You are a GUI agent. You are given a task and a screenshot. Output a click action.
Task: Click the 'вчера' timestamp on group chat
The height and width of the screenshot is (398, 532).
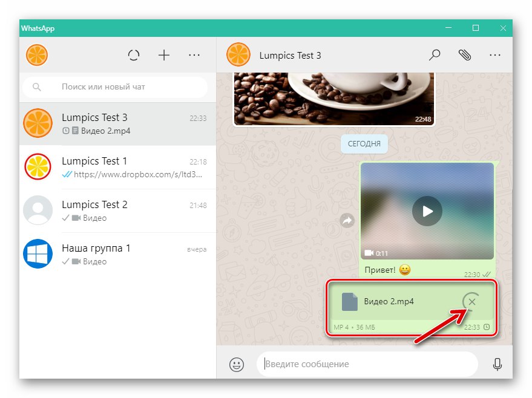pyautogui.click(x=197, y=249)
